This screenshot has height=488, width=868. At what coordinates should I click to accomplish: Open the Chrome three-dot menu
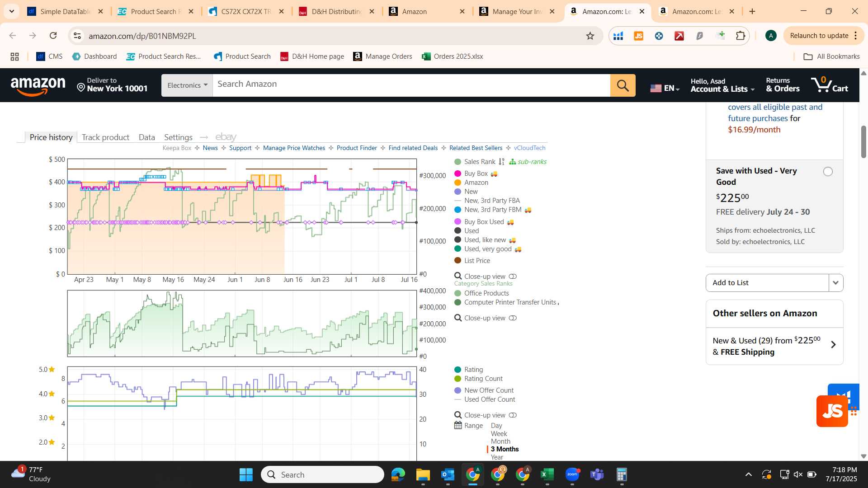pos(856,36)
